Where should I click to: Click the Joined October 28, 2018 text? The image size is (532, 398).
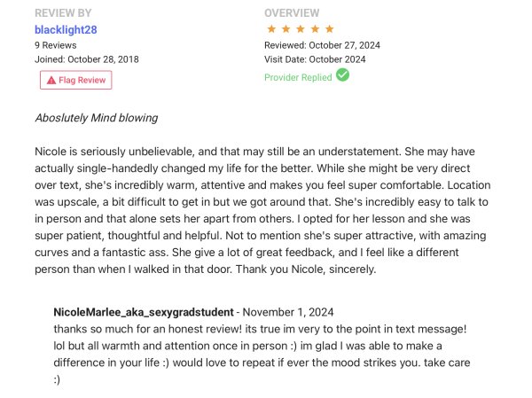tap(86, 59)
